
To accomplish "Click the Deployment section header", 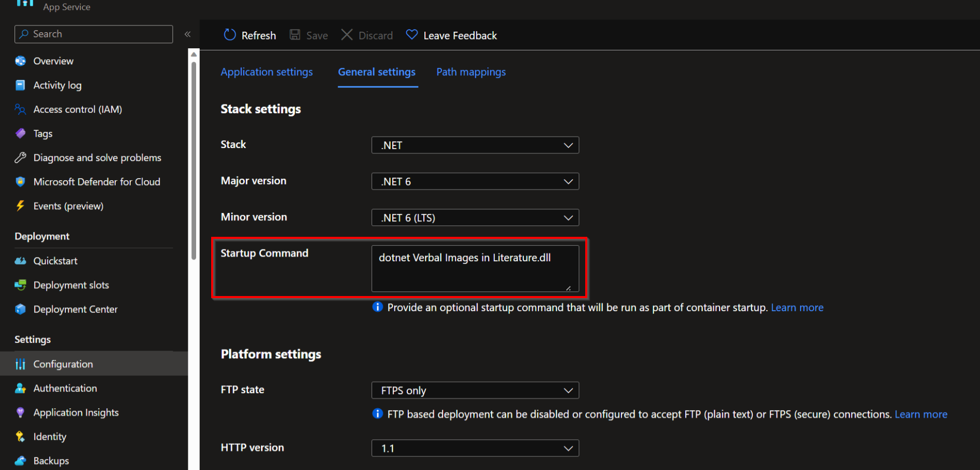I will coord(42,236).
